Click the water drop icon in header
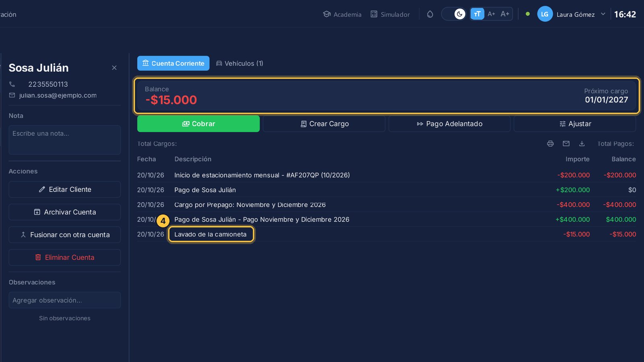Viewport: 644px width, 362px height. [x=430, y=14]
